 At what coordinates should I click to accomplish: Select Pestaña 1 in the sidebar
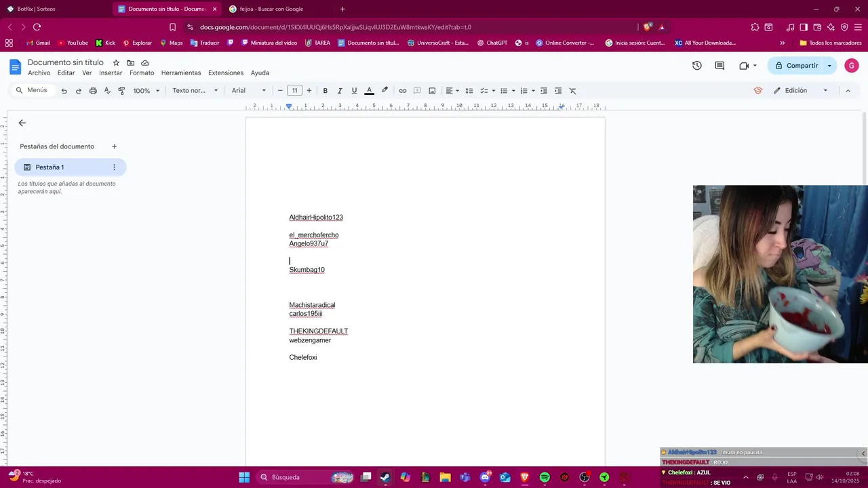[71, 167]
